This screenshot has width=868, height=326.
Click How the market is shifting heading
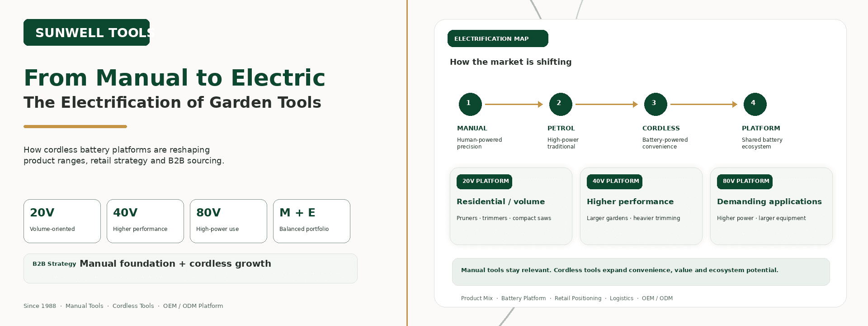tap(510, 62)
